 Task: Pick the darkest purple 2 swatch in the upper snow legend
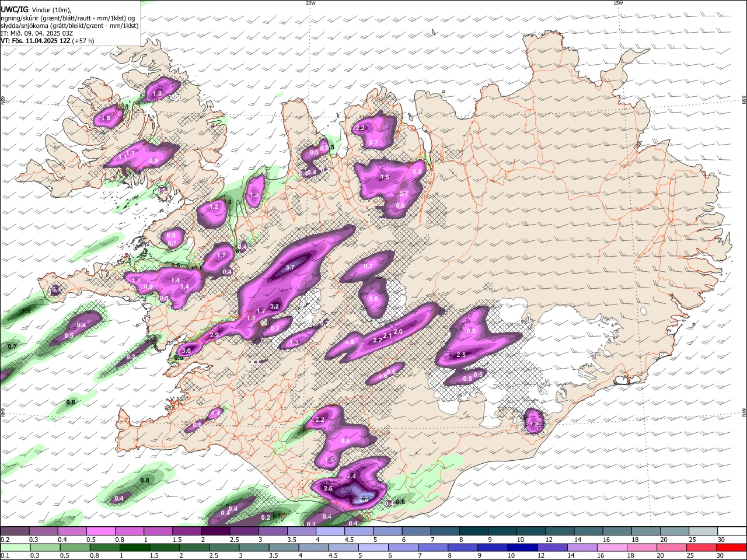click(x=215, y=531)
